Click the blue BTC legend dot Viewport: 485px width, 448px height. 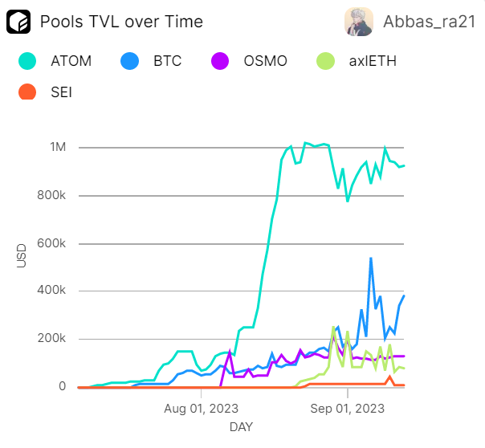[128, 60]
